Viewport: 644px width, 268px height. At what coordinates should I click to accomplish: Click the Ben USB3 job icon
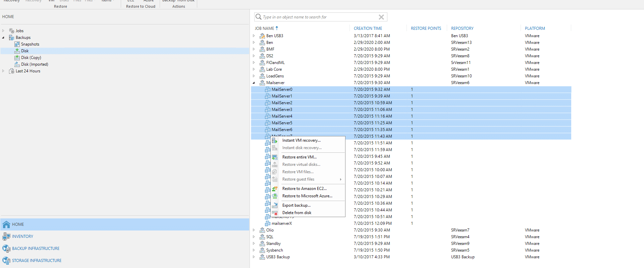point(262,36)
